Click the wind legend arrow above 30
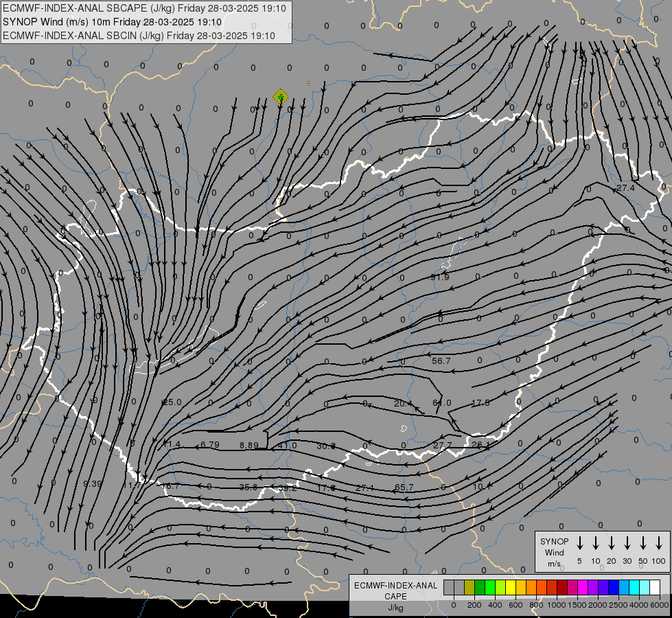The image size is (672, 618). 627,542
